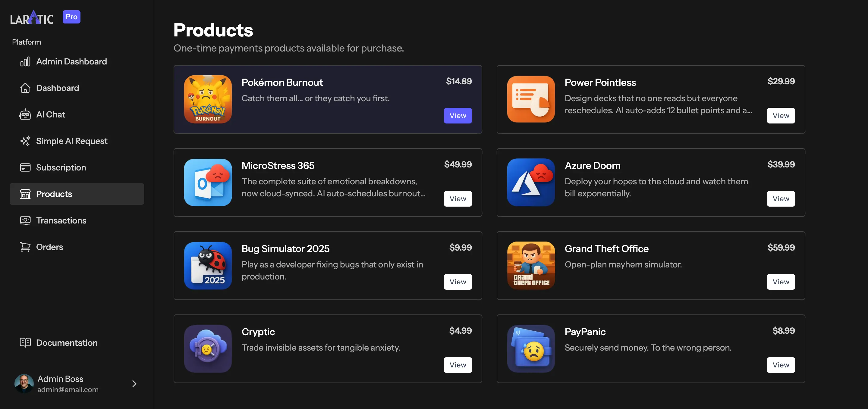
Task: Expand the Admin Boss profile menu
Action: pos(134,383)
